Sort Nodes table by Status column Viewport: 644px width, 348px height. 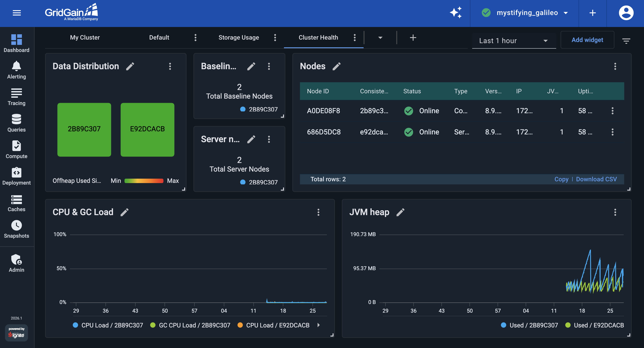pyautogui.click(x=412, y=91)
